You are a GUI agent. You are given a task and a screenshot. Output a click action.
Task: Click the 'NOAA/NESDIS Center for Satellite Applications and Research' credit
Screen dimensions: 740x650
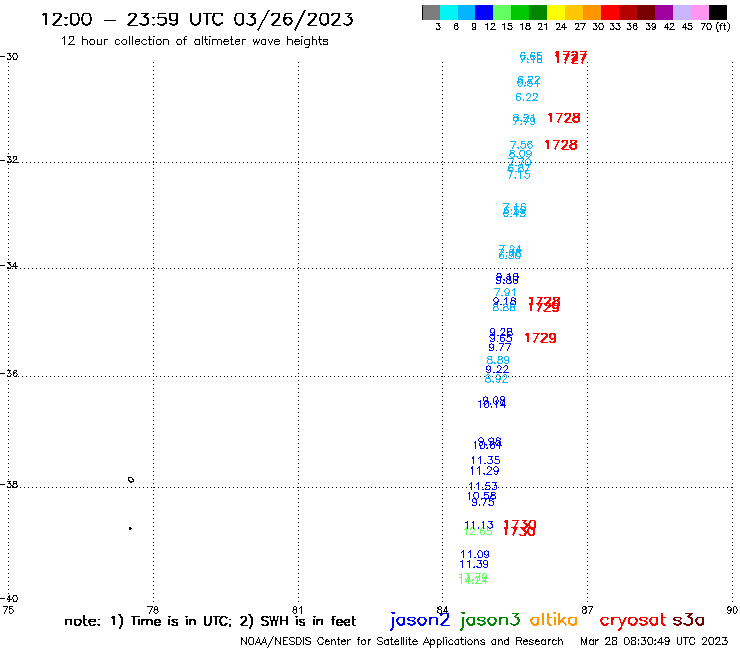(x=402, y=642)
